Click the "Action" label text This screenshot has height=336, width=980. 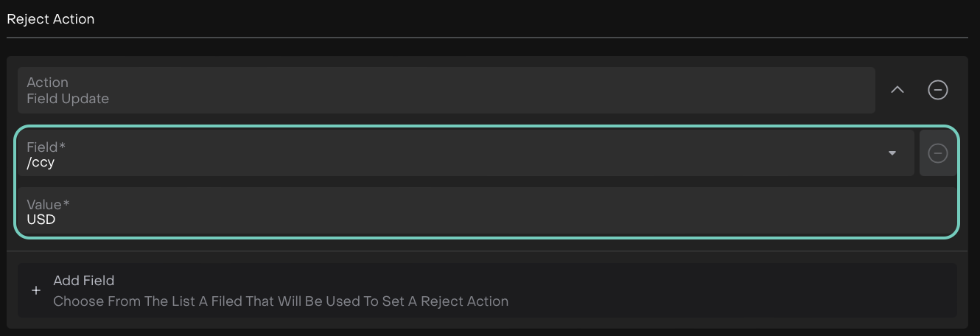coord(47,83)
